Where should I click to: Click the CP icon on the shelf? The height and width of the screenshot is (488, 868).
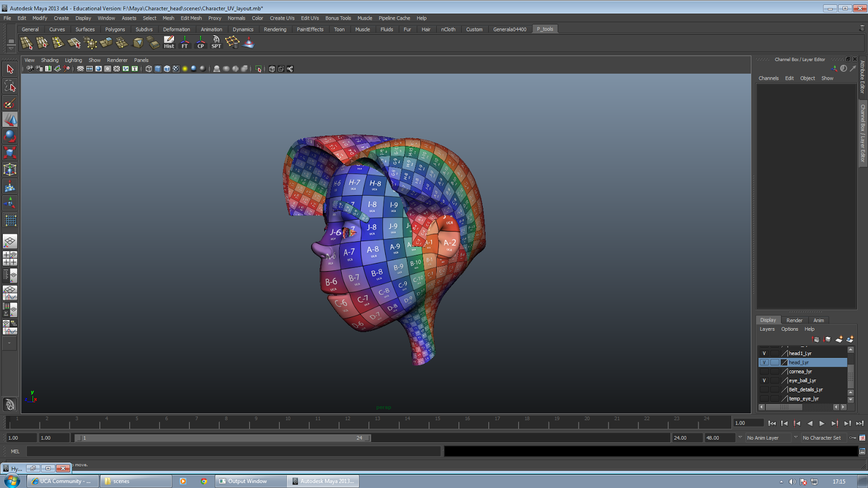point(200,42)
